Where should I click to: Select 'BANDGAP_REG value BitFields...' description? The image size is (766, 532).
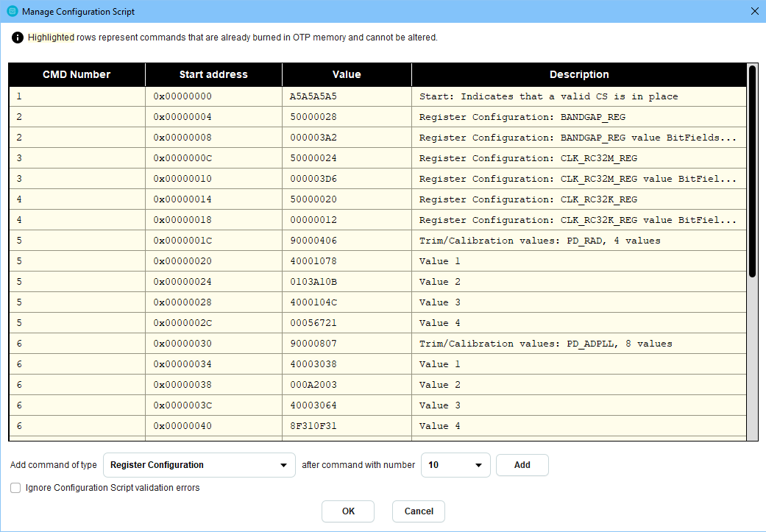click(579, 138)
